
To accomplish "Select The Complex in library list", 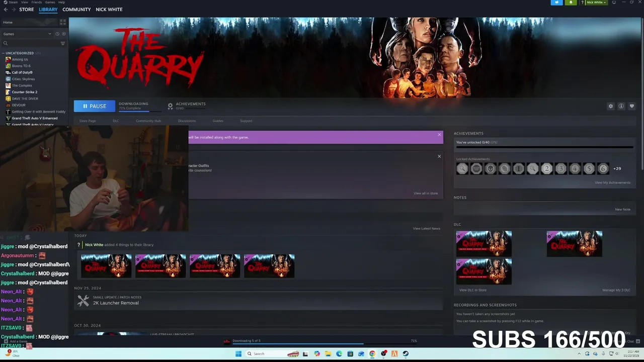I will (22, 85).
